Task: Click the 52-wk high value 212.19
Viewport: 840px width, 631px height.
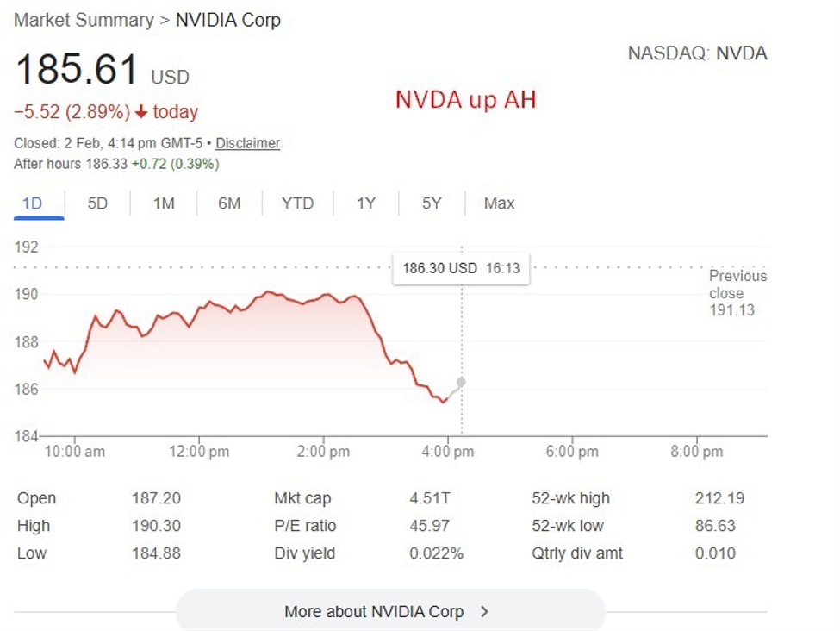Action: coord(719,498)
